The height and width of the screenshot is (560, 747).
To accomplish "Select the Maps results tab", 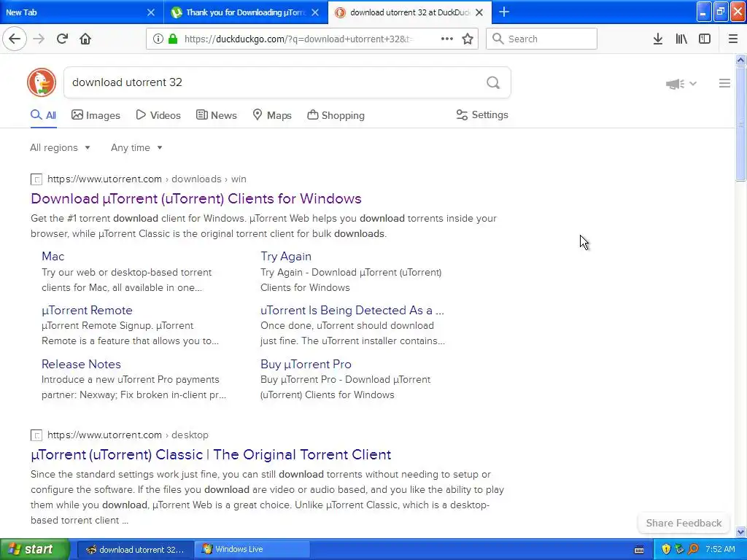I will tap(272, 115).
